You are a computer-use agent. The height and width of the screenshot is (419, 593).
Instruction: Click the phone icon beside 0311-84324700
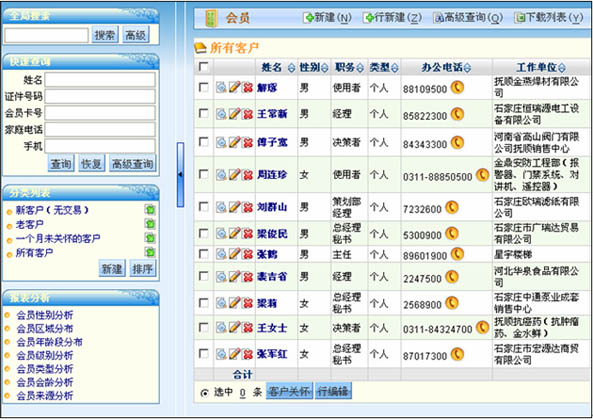(482, 327)
